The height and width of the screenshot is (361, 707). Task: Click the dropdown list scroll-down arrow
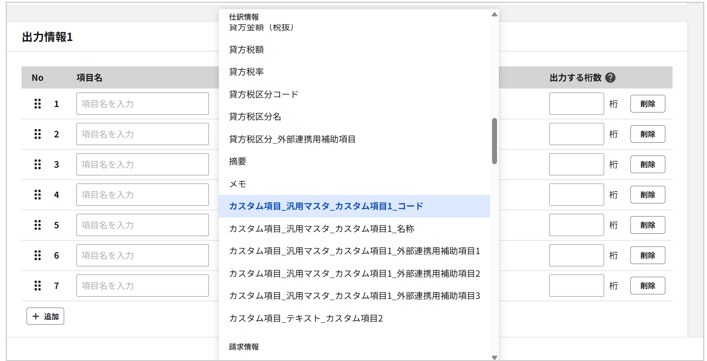point(494,357)
